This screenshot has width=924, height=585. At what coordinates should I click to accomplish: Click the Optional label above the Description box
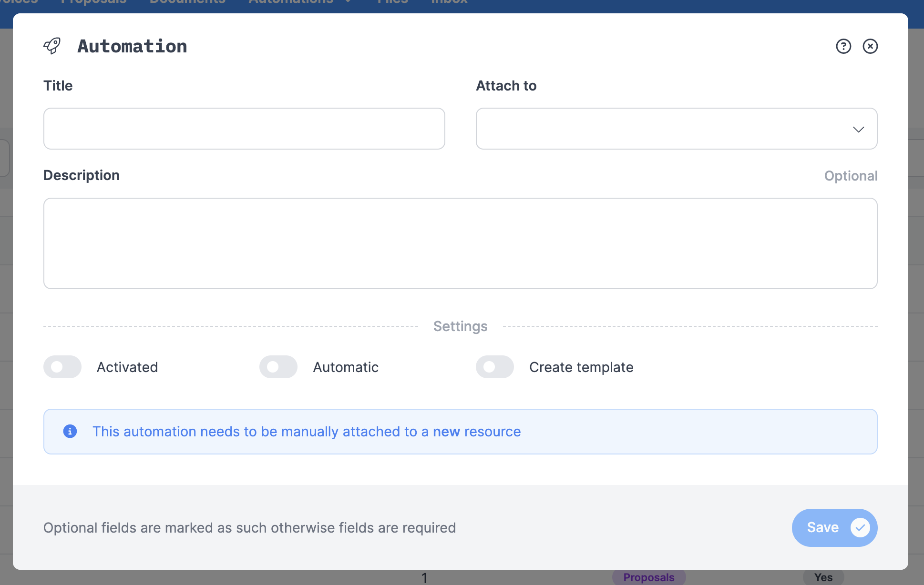[x=851, y=175]
